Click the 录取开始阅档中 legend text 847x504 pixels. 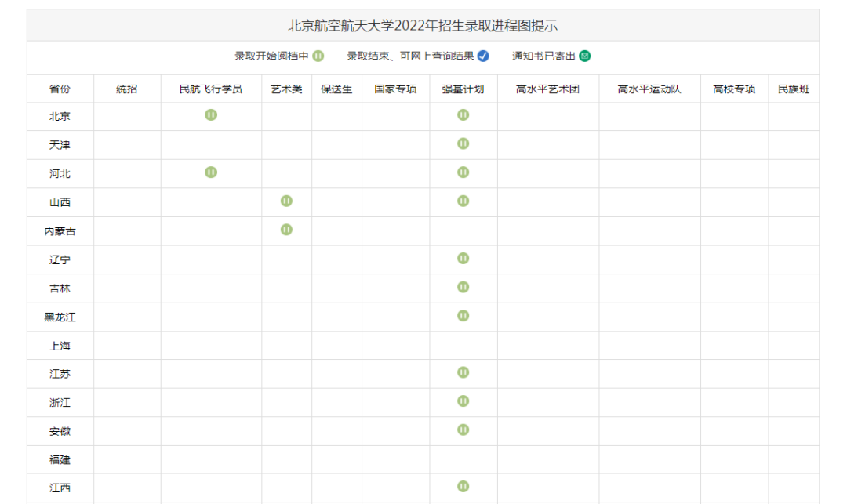pyautogui.click(x=271, y=56)
